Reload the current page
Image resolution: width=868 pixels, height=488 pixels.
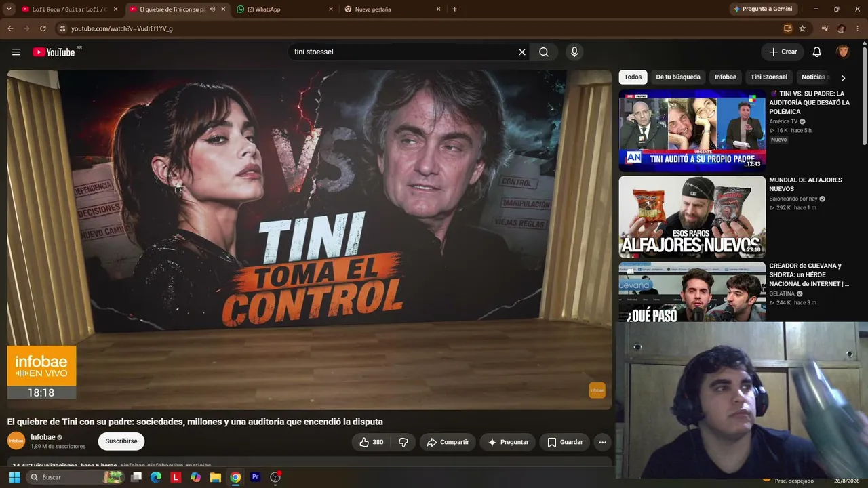(43, 28)
